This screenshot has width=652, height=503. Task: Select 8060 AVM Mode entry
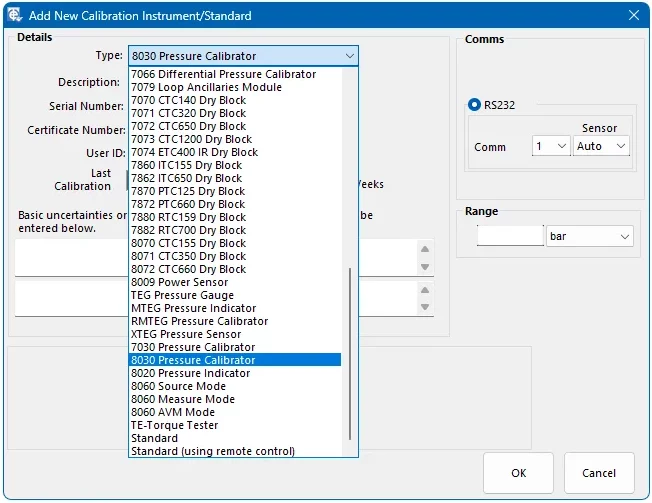(x=172, y=412)
